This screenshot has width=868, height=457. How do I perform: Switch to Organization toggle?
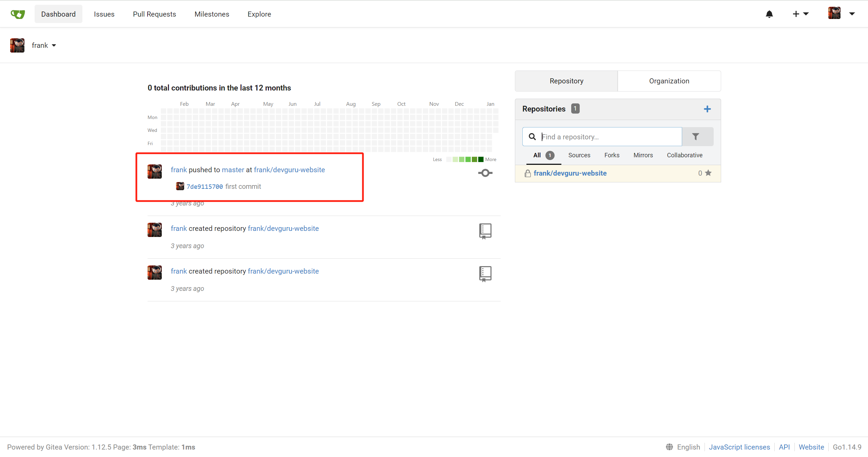click(x=669, y=81)
